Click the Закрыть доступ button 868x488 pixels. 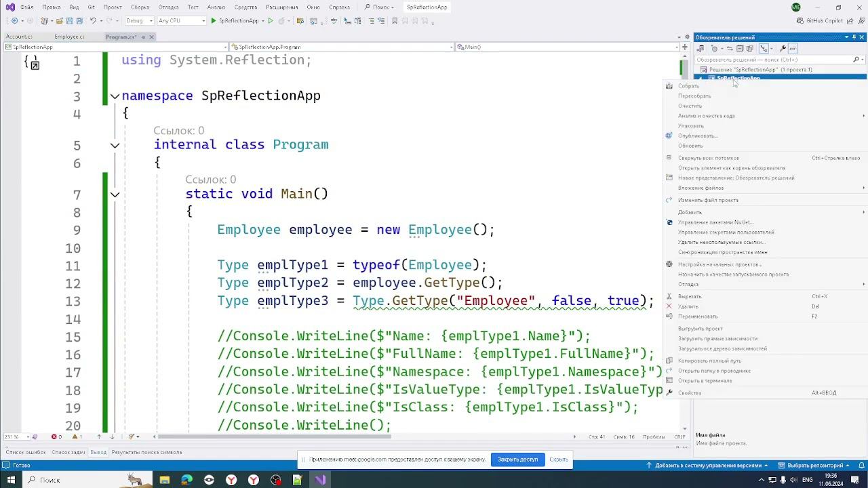[517, 460]
